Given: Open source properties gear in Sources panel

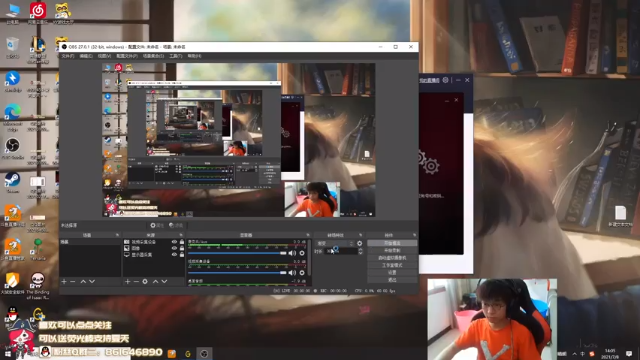Looking at the screenshot, I should click(145, 282).
